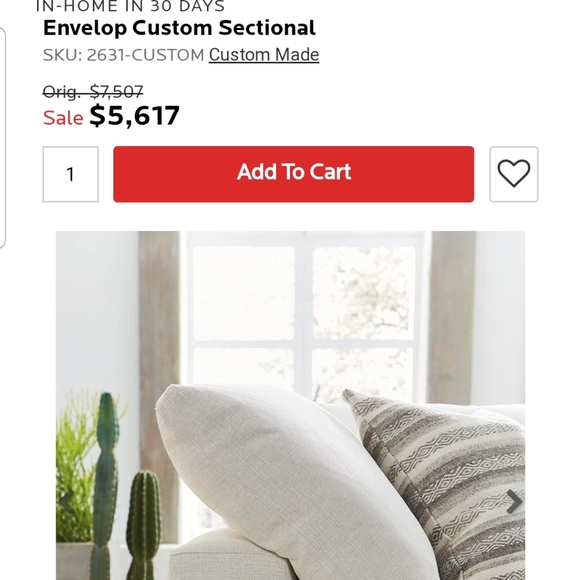
Task: Click the red Add To Cart button
Action: pyautogui.click(x=293, y=174)
